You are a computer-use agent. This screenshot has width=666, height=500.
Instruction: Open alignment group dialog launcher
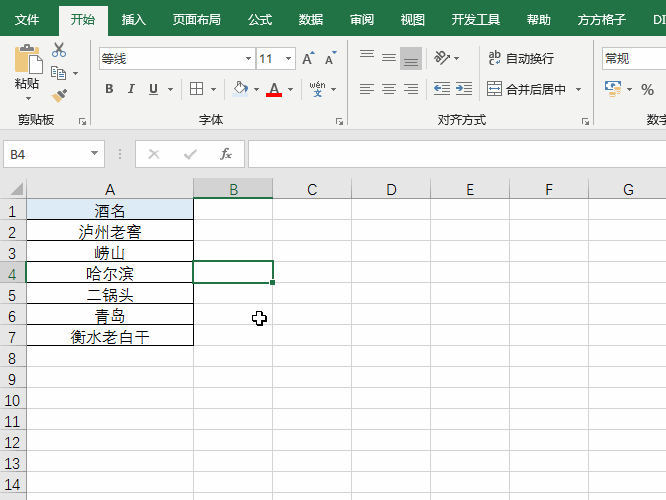[585, 122]
